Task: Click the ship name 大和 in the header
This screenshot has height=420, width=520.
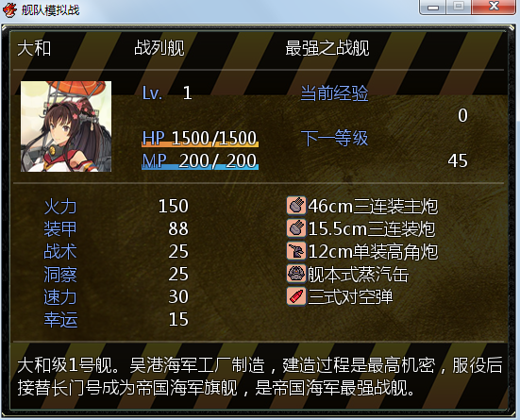Action: pos(34,48)
